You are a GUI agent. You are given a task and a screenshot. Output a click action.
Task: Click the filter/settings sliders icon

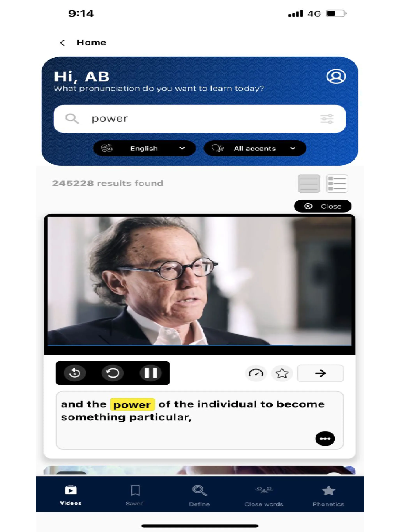pyautogui.click(x=327, y=119)
